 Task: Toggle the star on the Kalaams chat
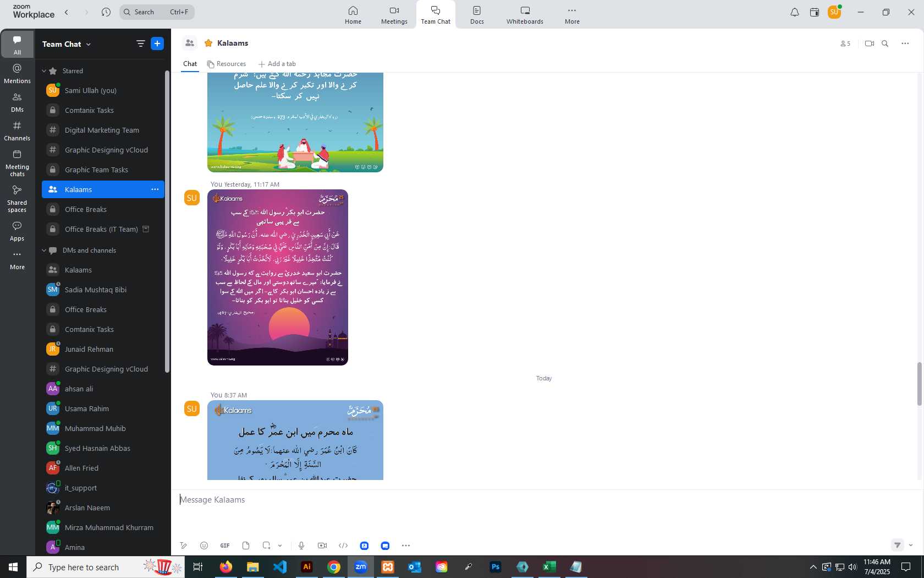208,43
